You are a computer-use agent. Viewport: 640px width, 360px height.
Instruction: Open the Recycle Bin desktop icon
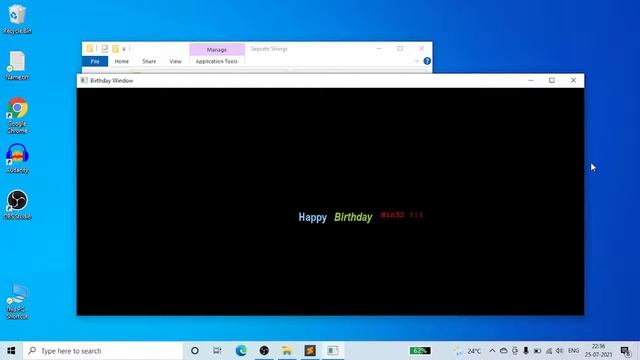tap(17, 19)
